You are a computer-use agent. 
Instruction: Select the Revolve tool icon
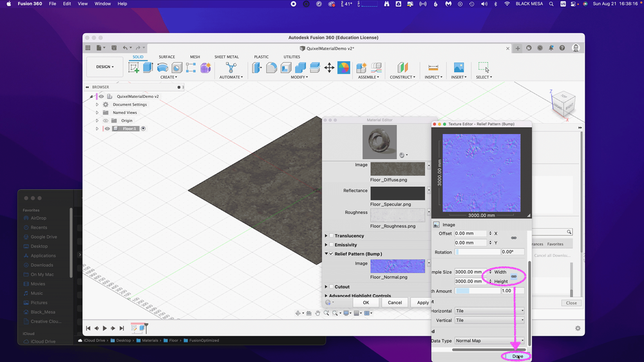click(x=163, y=68)
